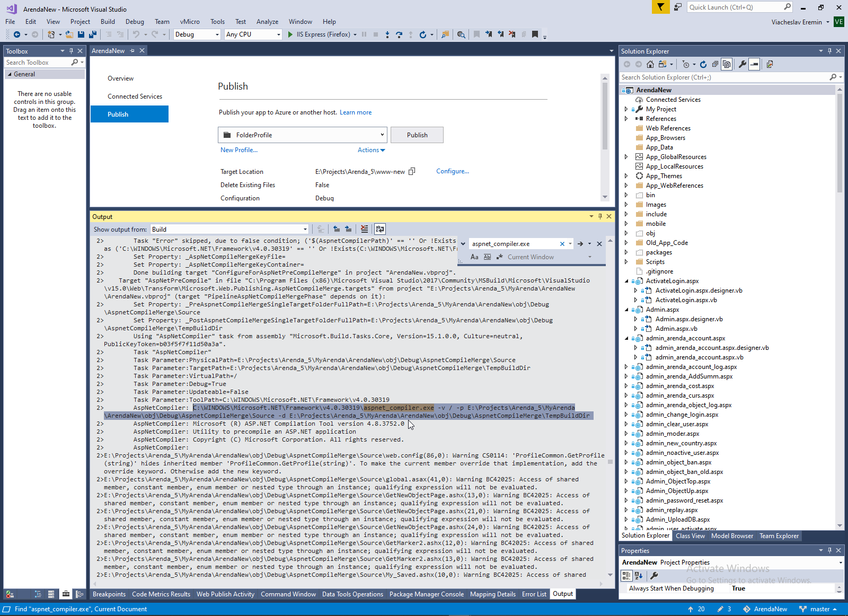
Task: Click the Property Pages wrench in Properties
Action: (654, 575)
